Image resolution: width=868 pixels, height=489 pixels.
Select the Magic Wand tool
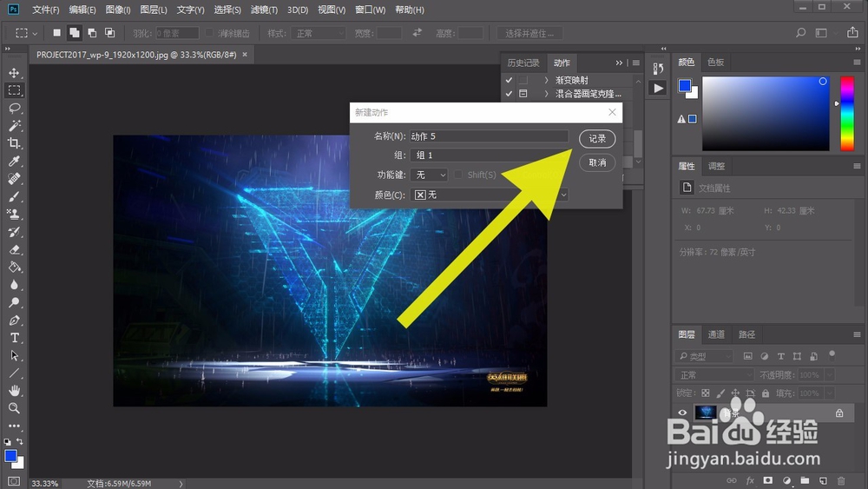pyautogui.click(x=15, y=126)
